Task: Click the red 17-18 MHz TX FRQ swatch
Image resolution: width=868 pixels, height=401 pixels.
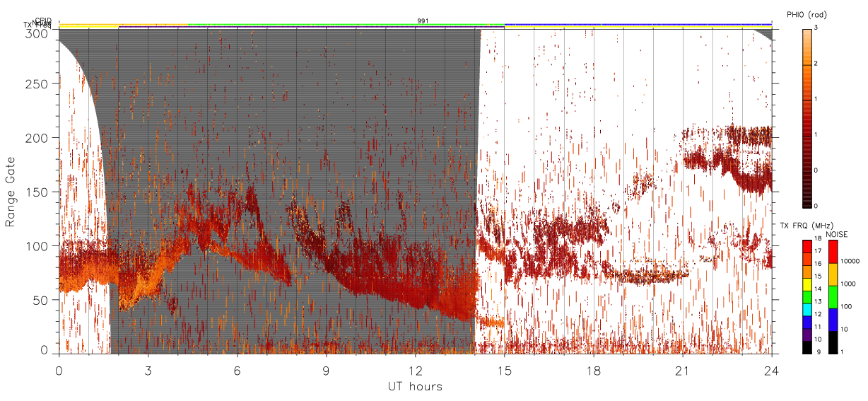Action: (x=806, y=247)
